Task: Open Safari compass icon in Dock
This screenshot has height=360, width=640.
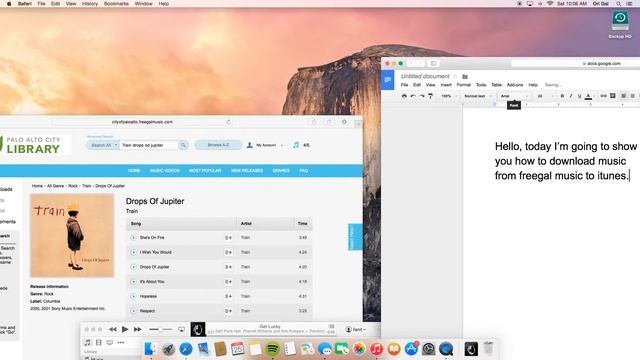Action: [x=186, y=349]
